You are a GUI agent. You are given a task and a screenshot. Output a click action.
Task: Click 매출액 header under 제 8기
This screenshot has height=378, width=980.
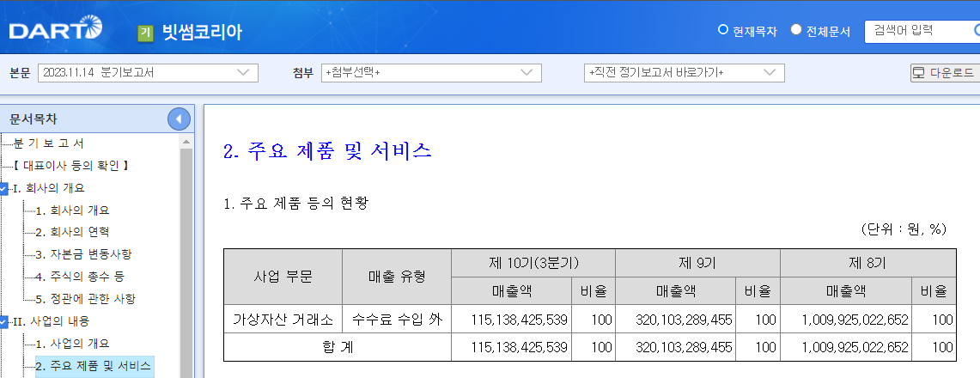coord(846,291)
